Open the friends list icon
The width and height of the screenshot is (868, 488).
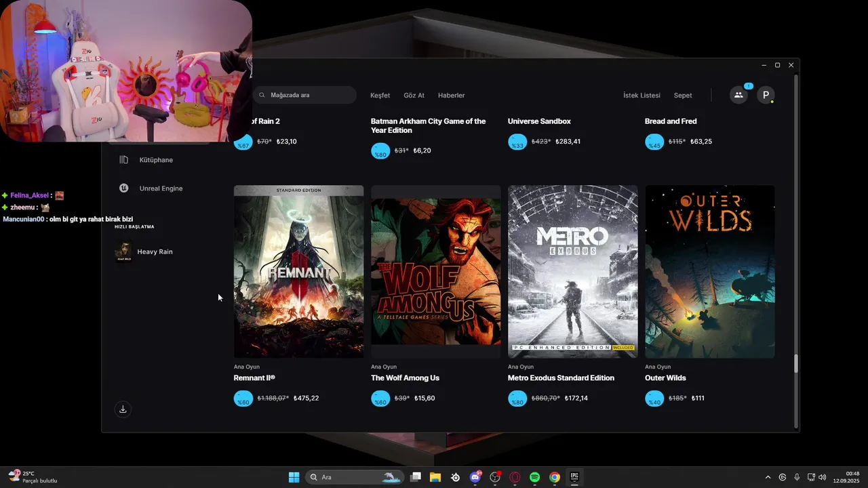click(x=738, y=95)
